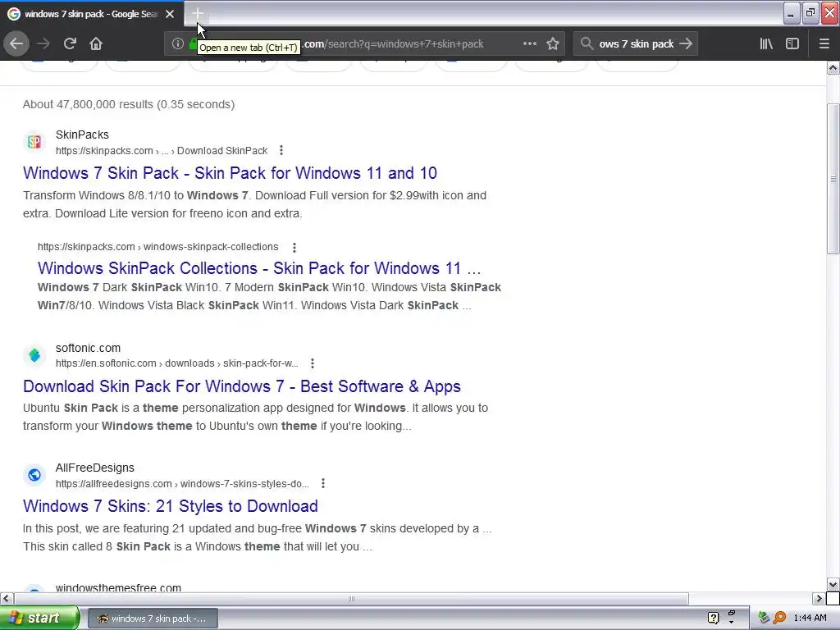Open the Windows Start menu

pyautogui.click(x=39, y=619)
